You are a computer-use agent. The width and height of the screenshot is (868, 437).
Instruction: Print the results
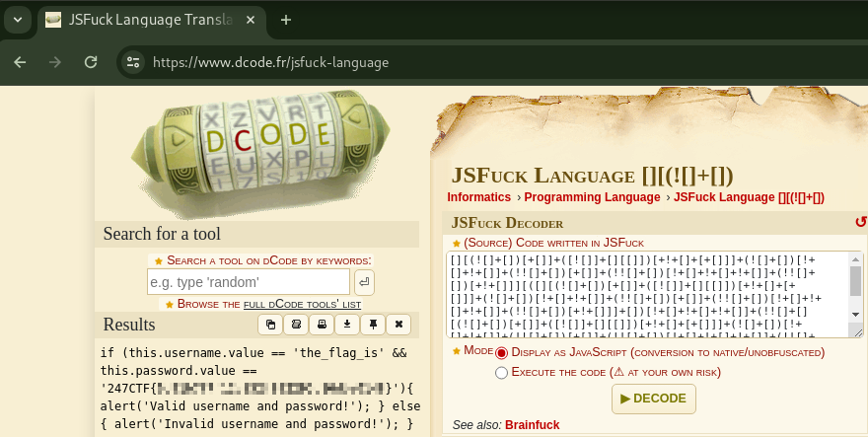tap(322, 325)
